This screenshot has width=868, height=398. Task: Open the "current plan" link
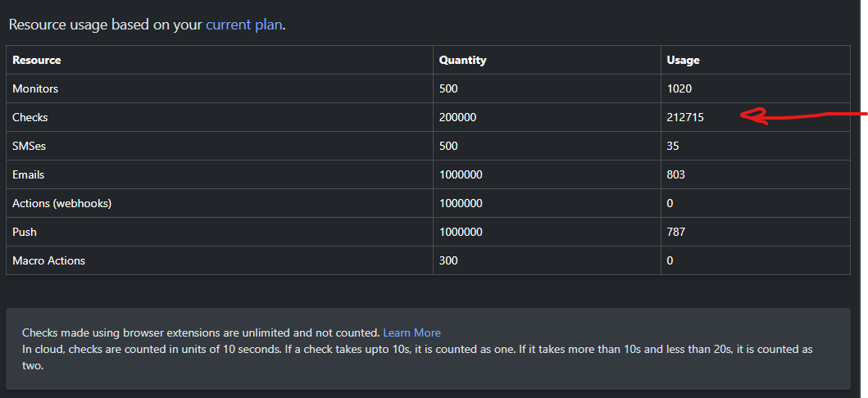243,25
